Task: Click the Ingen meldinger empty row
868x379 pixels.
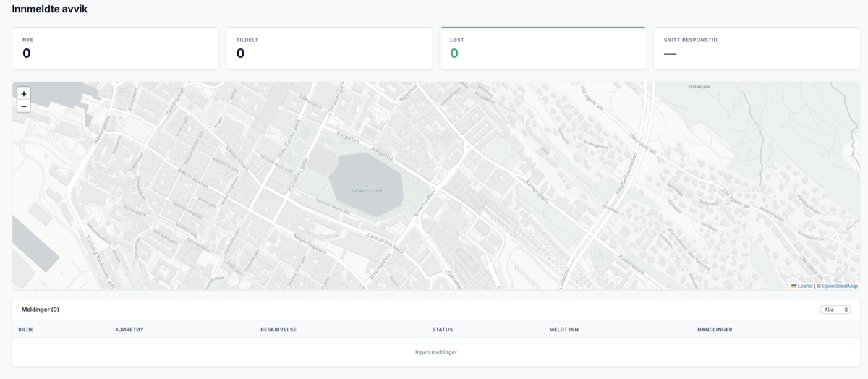Action: (x=436, y=352)
